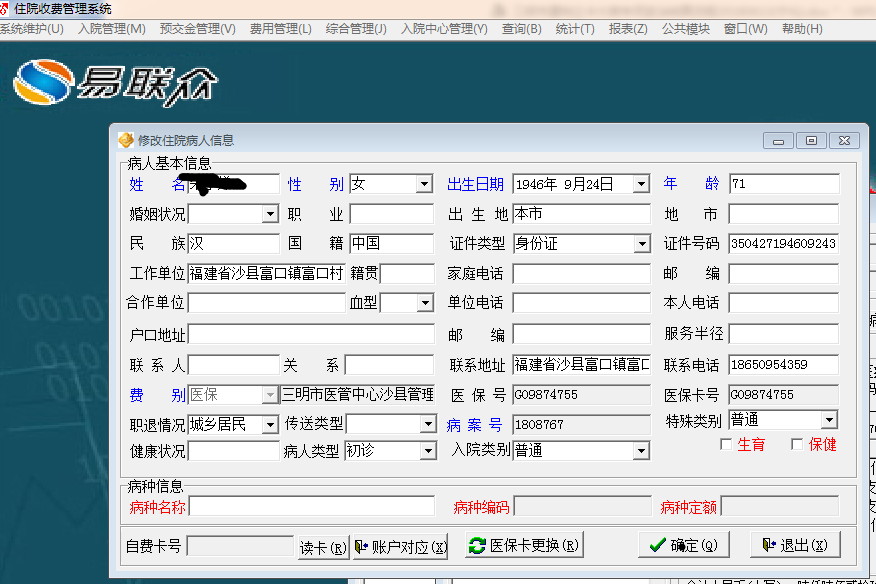Screen dimensions: 876x584
Task: Click the 证件号码 input field
Action: 784,244
